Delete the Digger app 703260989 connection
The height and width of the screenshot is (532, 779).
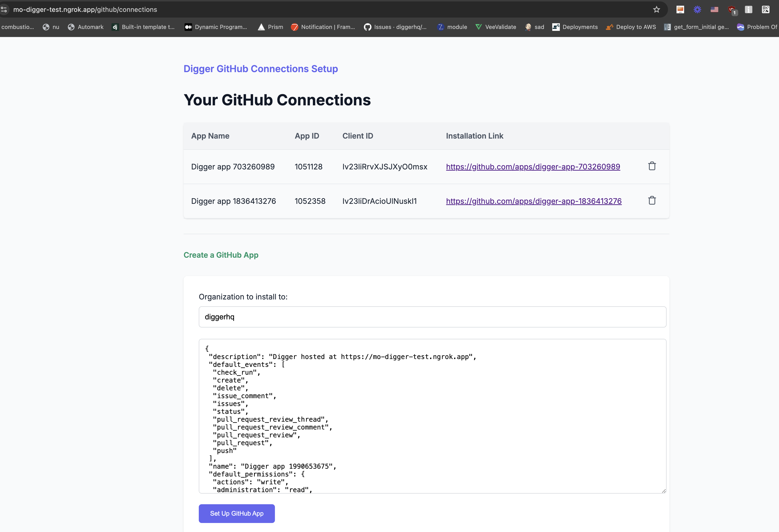652,166
